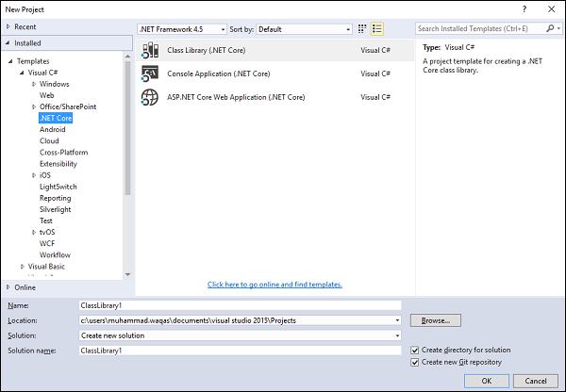Click the Browse button

click(x=436, y=320)
